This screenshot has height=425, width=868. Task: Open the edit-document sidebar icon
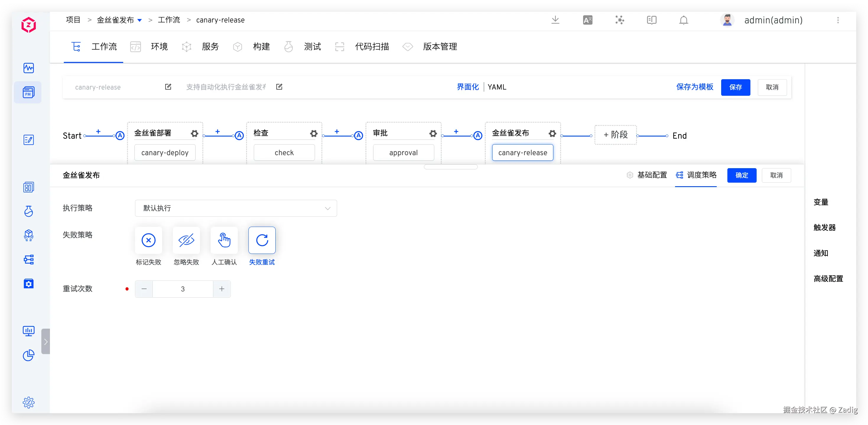click(29, 139)
